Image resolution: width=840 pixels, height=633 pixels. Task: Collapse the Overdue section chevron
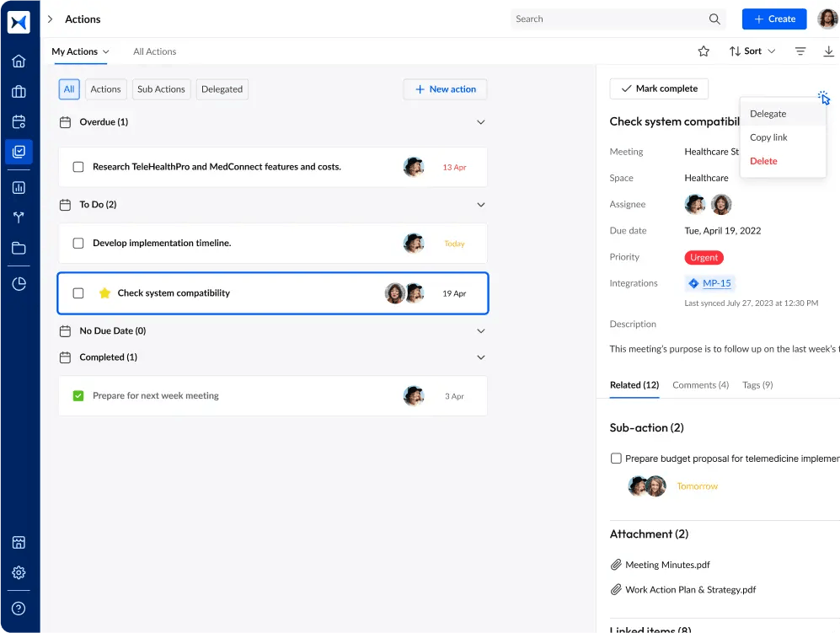pos(481,122)
